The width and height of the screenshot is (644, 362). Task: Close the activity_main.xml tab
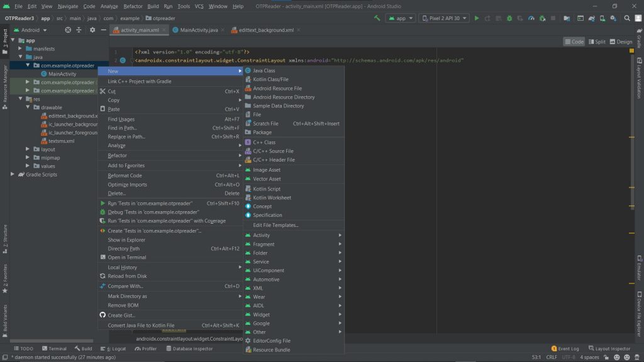click(164, 30)
